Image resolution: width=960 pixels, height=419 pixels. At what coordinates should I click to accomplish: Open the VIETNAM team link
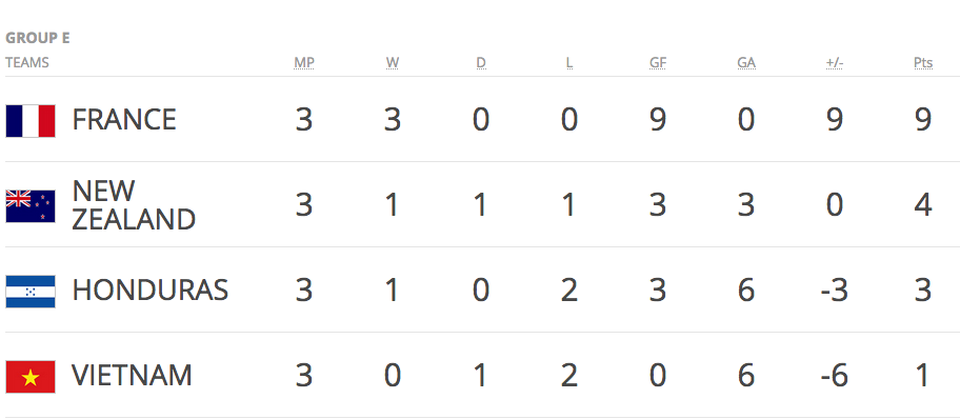pyautogui.click(x=132, y=376)
